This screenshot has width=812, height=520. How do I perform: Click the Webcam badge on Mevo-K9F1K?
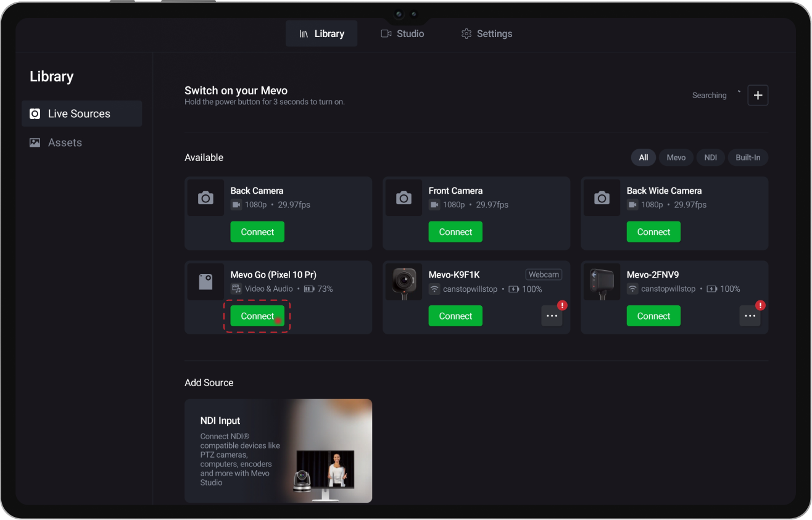[544, 274]
